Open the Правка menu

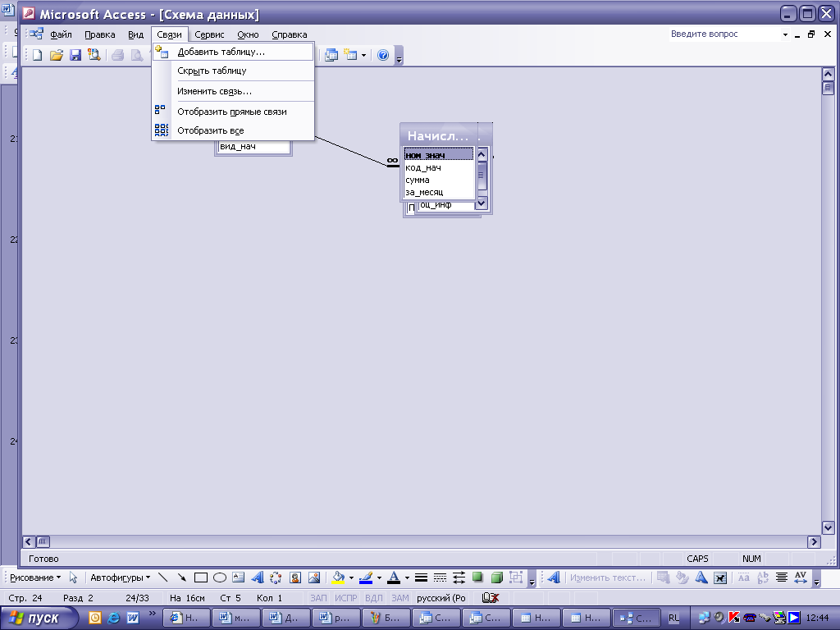[x=99, y=34]
